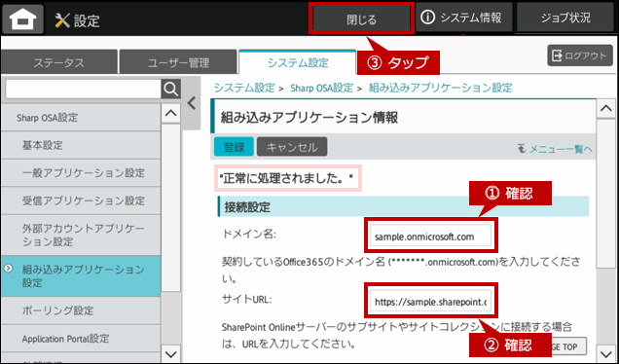Open ジョブ状況
Viewport: 619px width, 364px height.
coord(565,18)
